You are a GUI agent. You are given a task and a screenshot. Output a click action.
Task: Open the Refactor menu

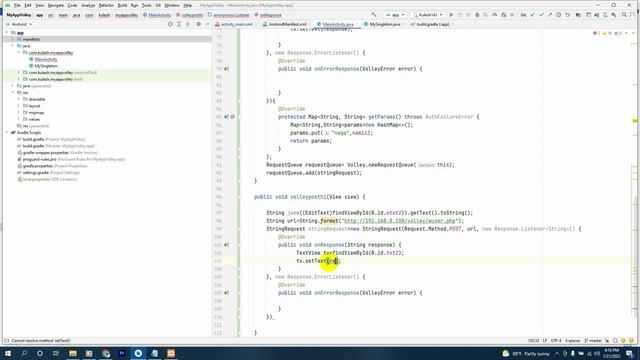[x=106, y=5]
